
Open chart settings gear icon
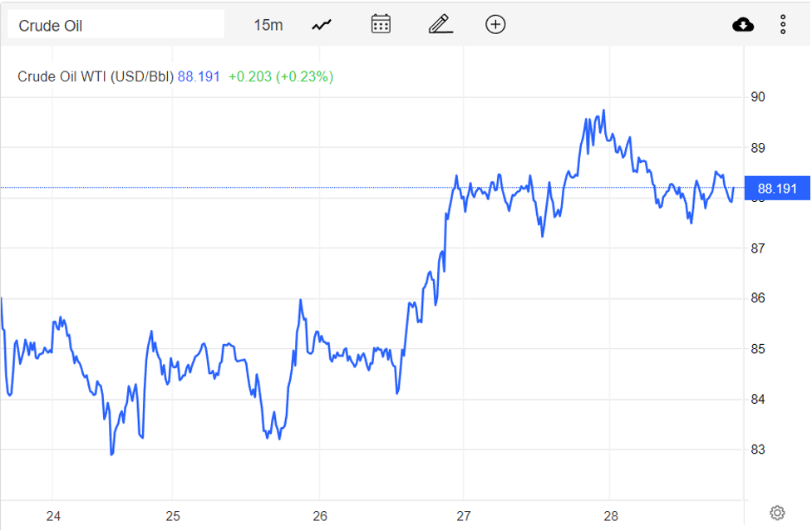777,512
